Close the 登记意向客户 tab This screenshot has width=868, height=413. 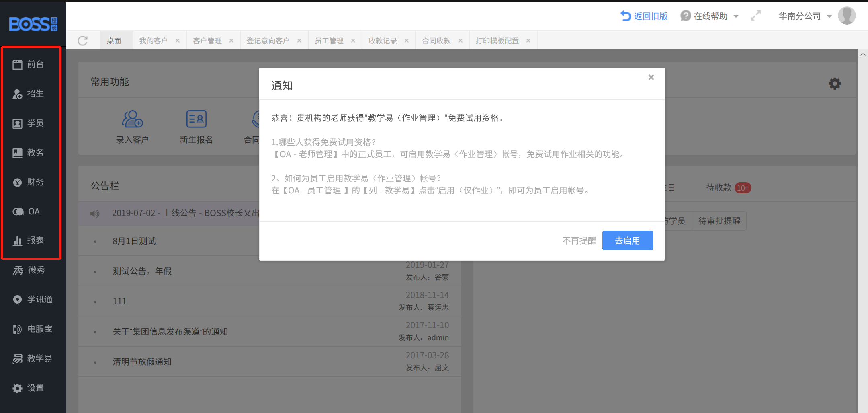pyautogui.click(x=299, y=41)
